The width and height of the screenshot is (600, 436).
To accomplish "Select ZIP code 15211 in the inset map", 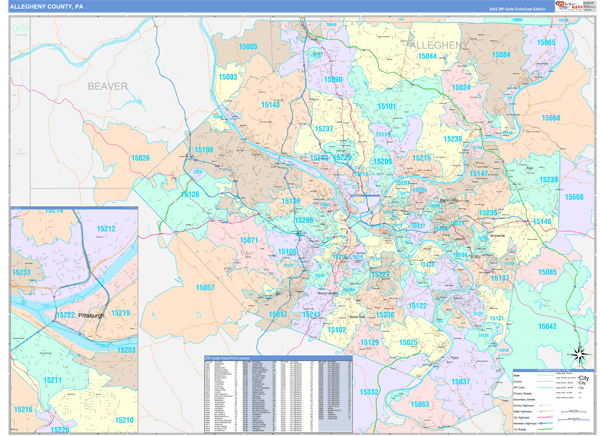I will tap(53, 380).
